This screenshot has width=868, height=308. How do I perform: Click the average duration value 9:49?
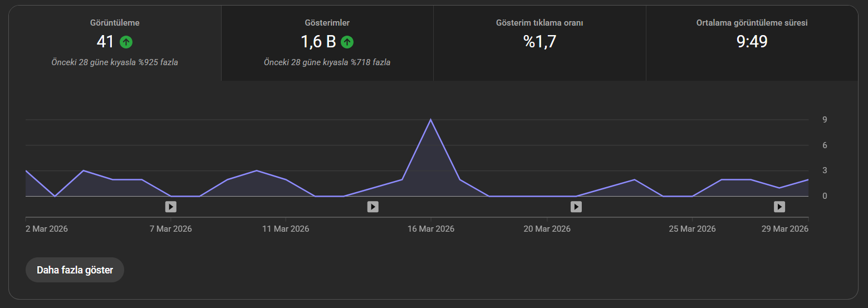coord(752,42)
